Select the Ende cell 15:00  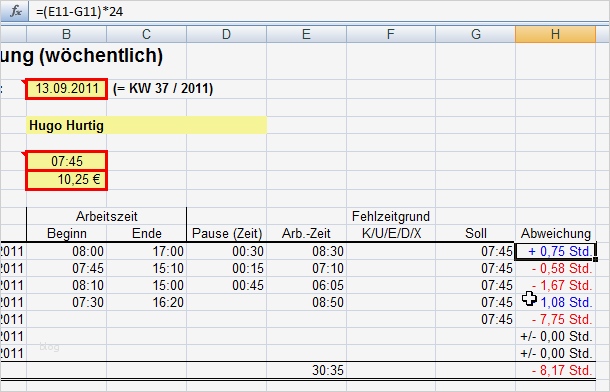(x=147, y=285)
